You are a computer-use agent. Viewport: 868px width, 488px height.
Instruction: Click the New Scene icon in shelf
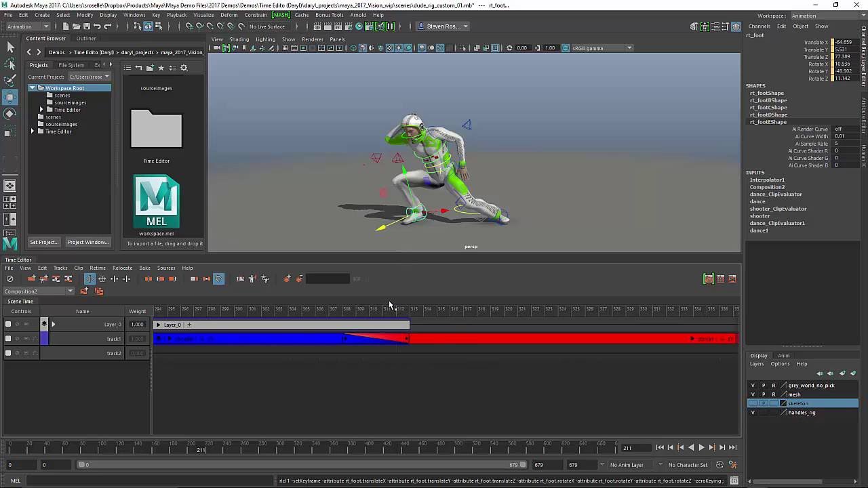pos(66,26)
